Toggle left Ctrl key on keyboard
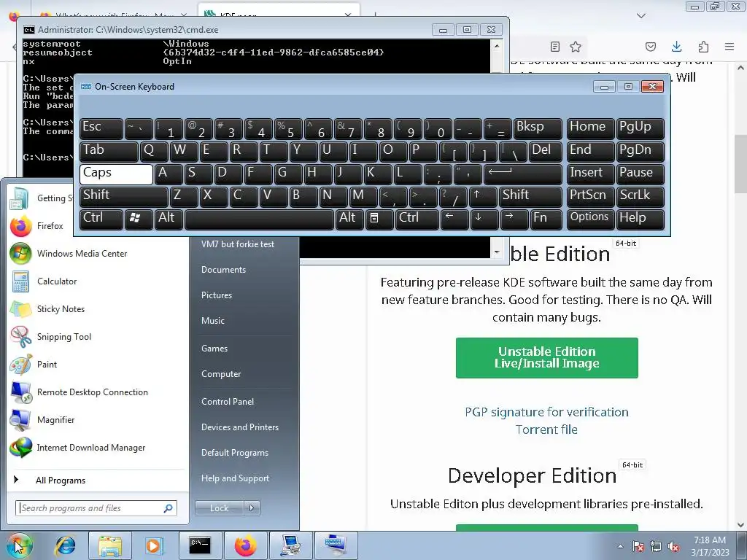 click(101, 219)
